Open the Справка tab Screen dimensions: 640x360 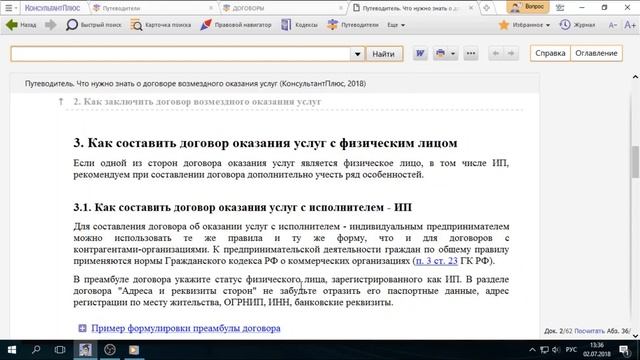point(550,53)
